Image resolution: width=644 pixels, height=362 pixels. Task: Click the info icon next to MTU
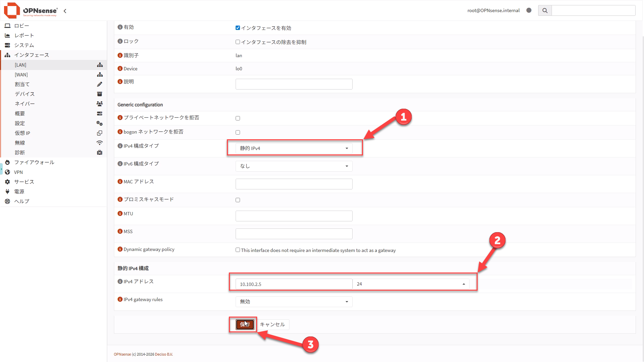click(120, 214)
